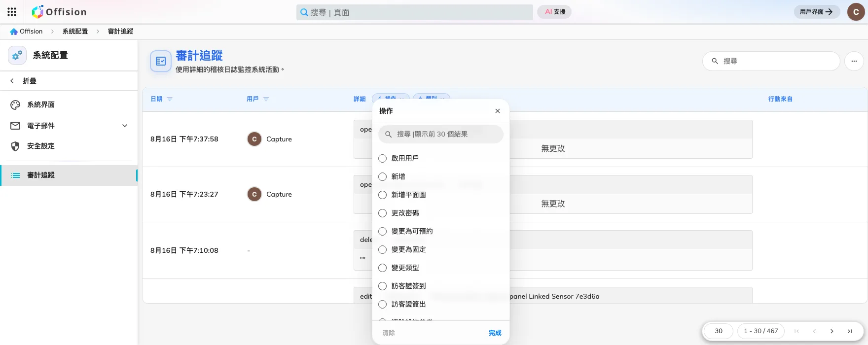Click the home icon in breadcrumb
868x345 pixels.
point(14,31)
